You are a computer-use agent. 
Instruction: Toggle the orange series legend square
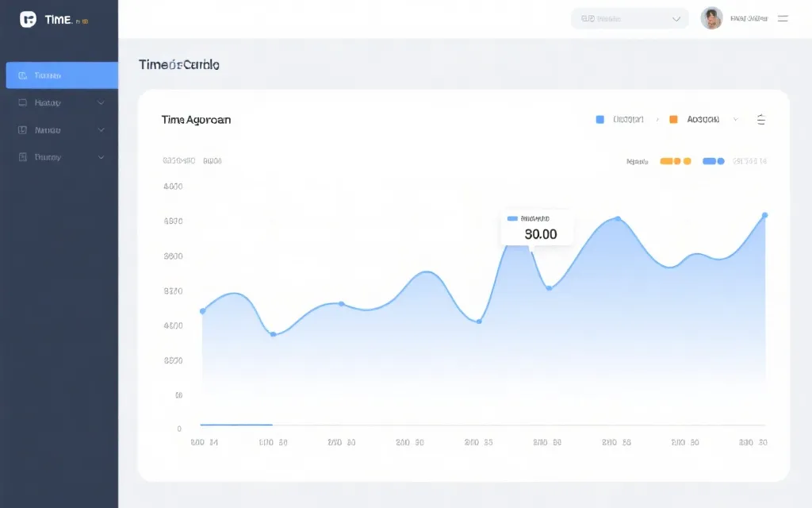coord(673,119)
